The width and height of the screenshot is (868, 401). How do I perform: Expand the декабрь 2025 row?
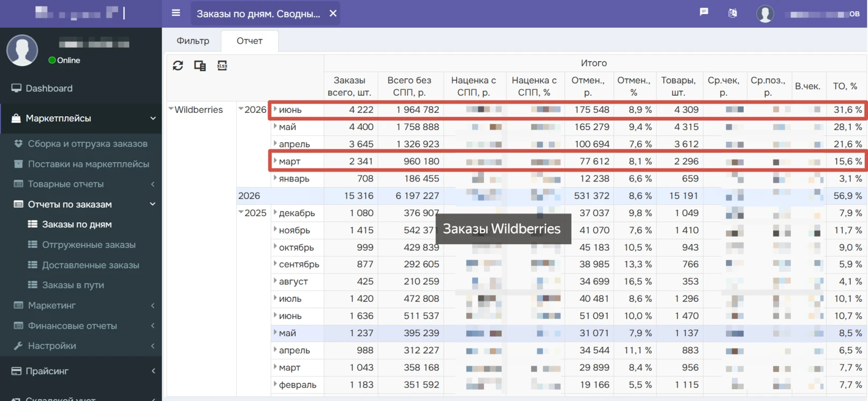pos(275,213)
